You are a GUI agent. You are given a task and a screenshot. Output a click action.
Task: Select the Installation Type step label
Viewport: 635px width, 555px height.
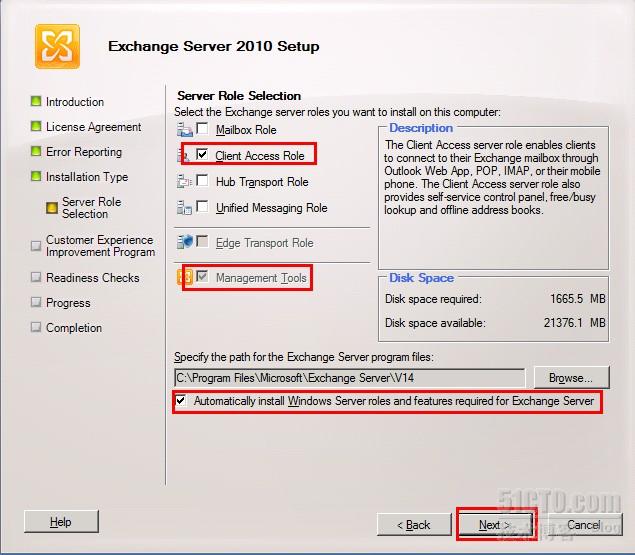click(87, 177)
